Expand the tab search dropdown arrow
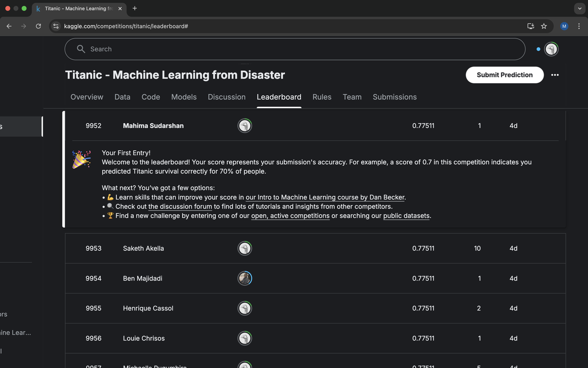Image resolution: width=588 pixels, height=368 pixels. click(580, 8)
